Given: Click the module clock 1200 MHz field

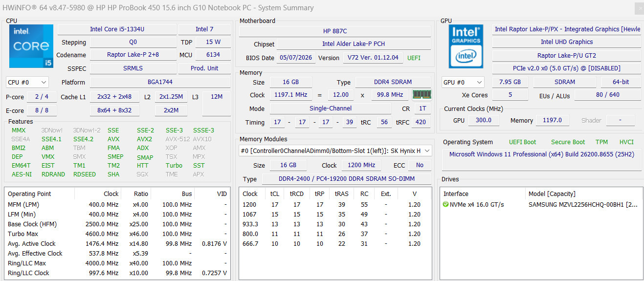Looking at the screenshot, I should 361,165.
